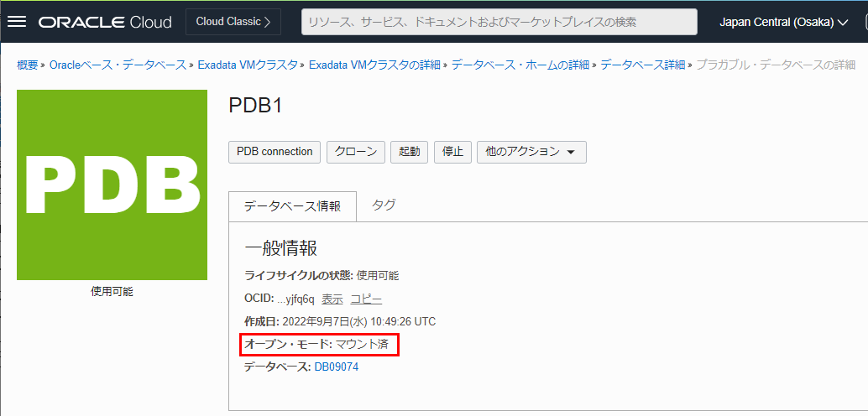
Task: Click 表示 link to show OCID
Action: point(332,299)
